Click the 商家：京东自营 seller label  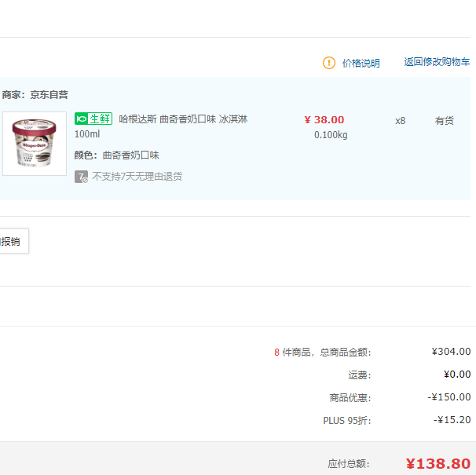click(35, 95)
